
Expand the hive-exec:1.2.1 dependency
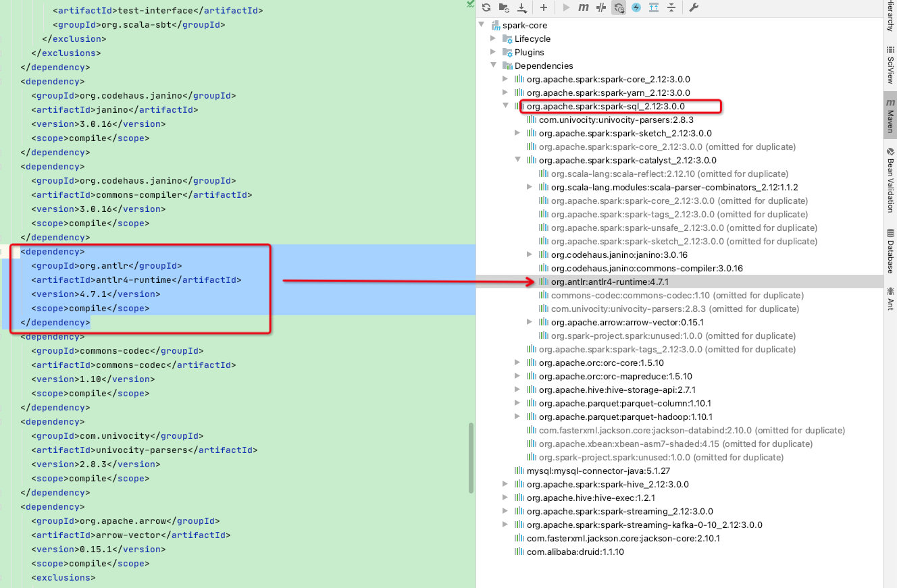point(506,498)
